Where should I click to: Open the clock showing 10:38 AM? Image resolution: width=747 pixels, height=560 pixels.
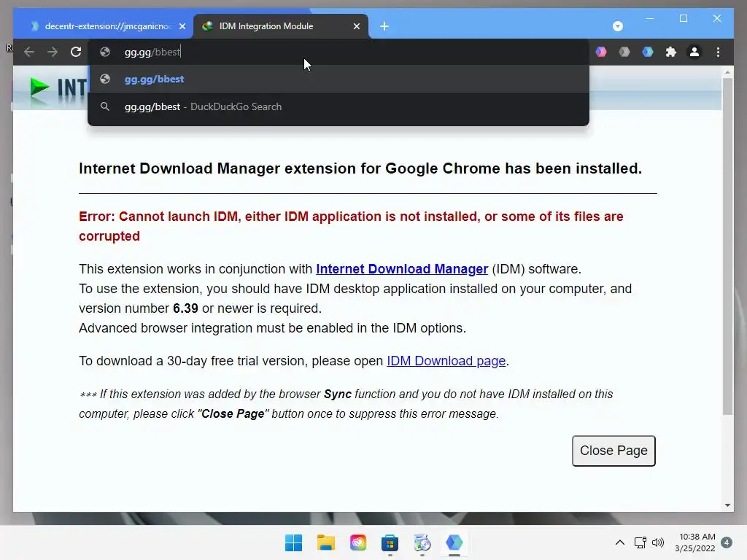point(694,542)
